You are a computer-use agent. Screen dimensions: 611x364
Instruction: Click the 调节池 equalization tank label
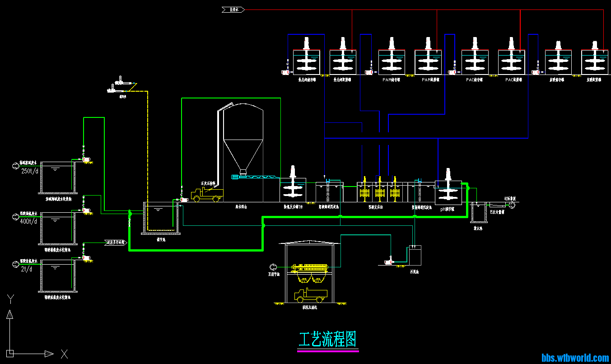click(x=161, y=240)
